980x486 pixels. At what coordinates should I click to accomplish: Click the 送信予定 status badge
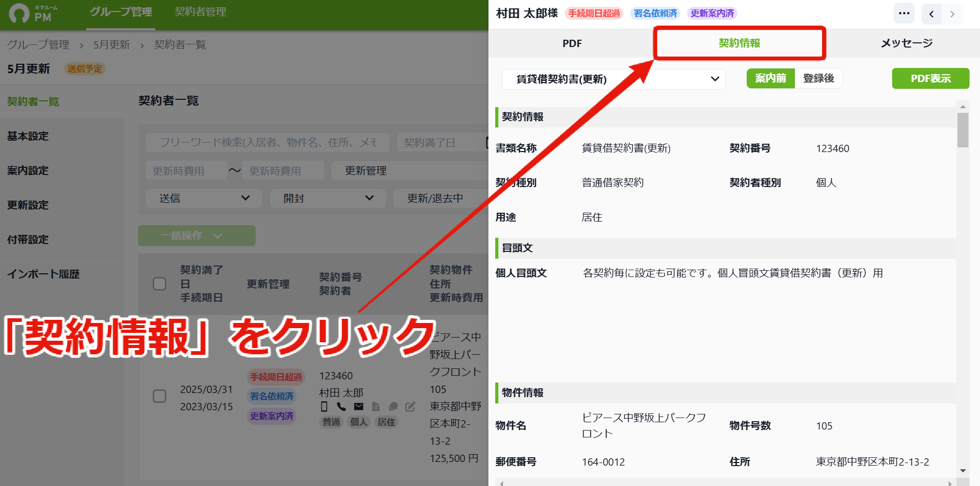pos(85,69)
